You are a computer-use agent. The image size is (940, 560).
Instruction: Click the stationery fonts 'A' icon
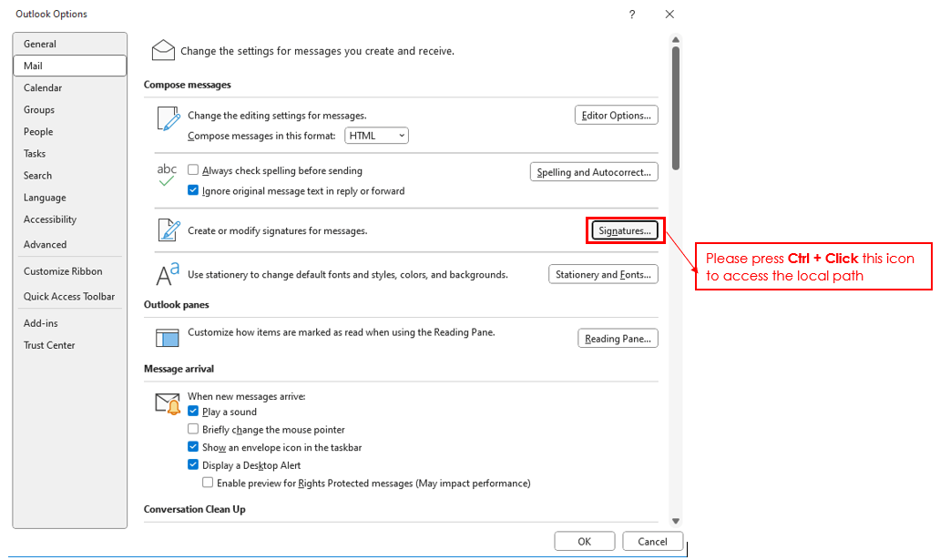(x=168, y=274)
